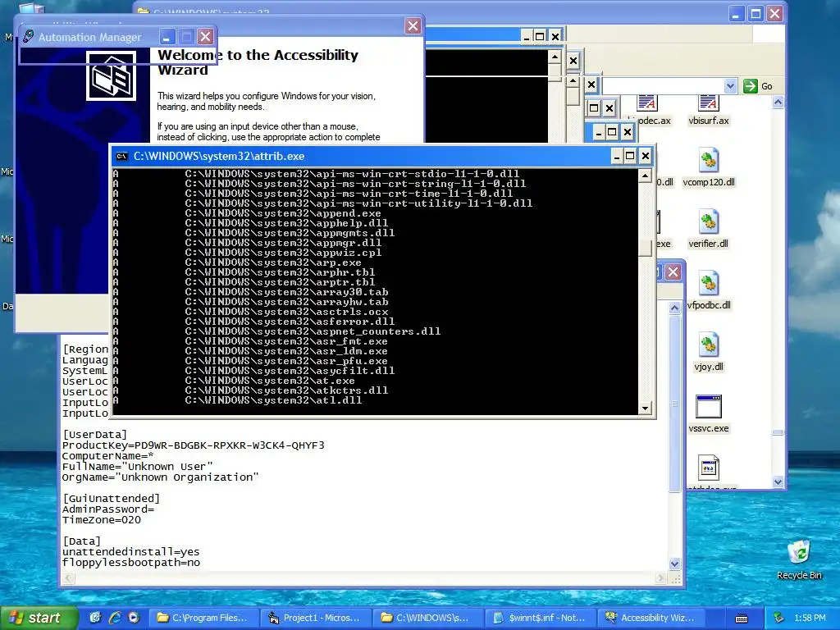Click Notepad vertical scroll-up arrow

point(674,307)
